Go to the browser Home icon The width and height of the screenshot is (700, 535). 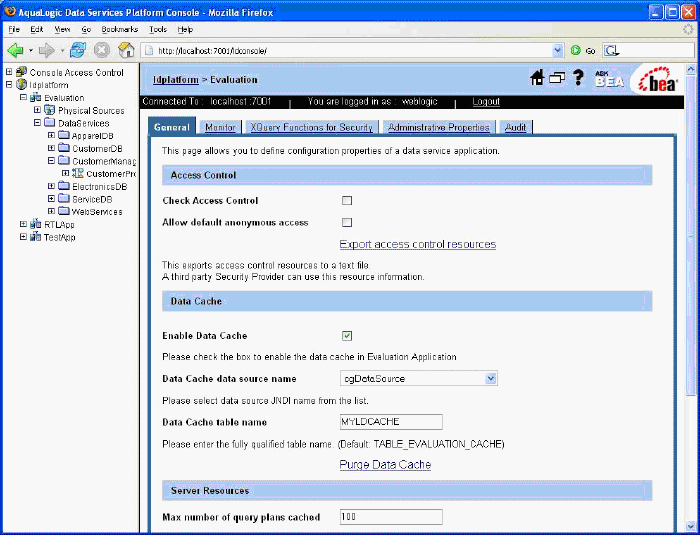point(126,50)
